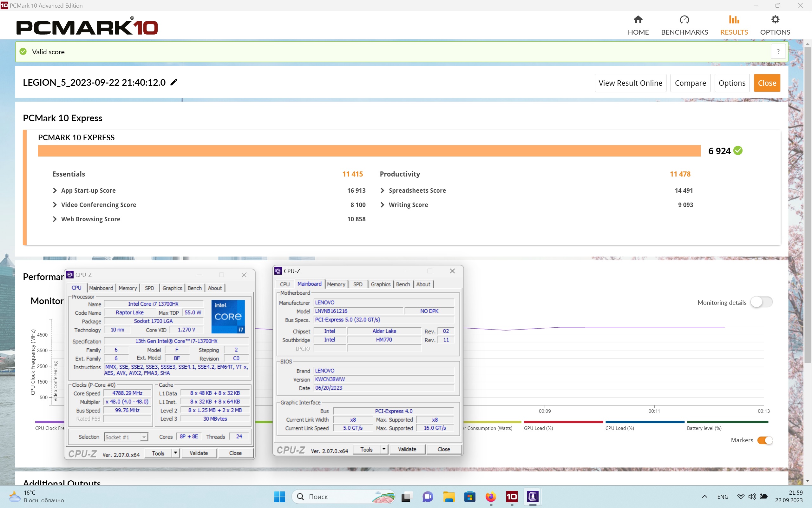Open Bench tab in right CPU-Z

(x=403, y=284)
